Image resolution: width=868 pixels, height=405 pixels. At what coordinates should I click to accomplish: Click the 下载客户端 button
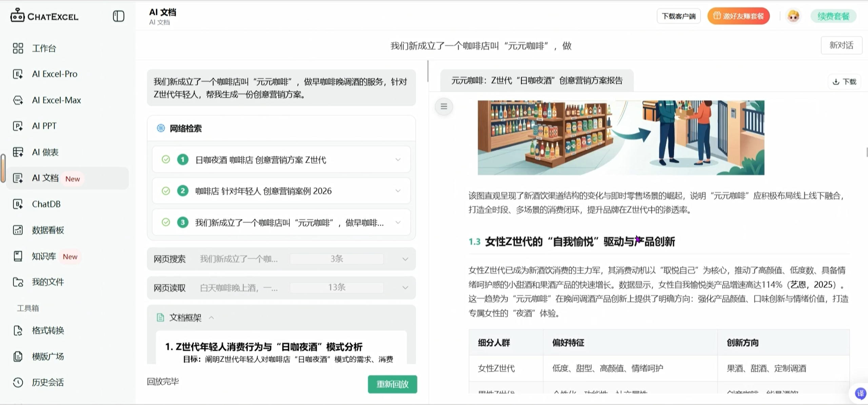click(678, 16)
